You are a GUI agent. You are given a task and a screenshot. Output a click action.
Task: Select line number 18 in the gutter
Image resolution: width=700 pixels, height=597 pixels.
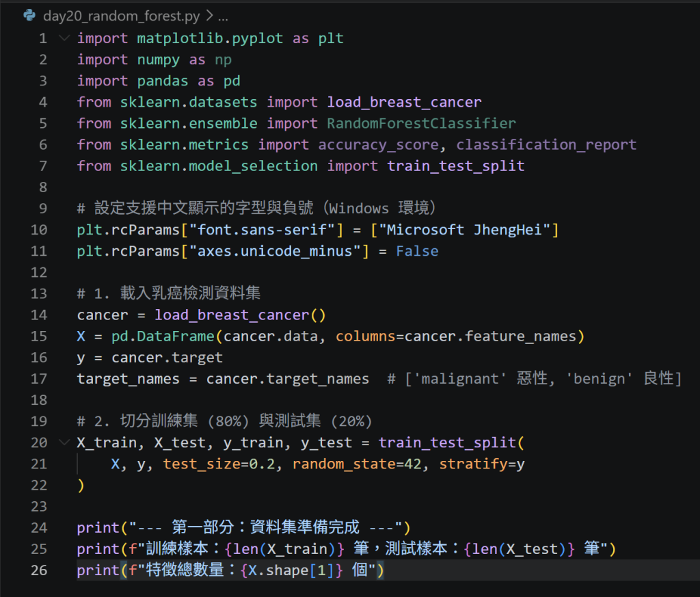coord(39,399)
